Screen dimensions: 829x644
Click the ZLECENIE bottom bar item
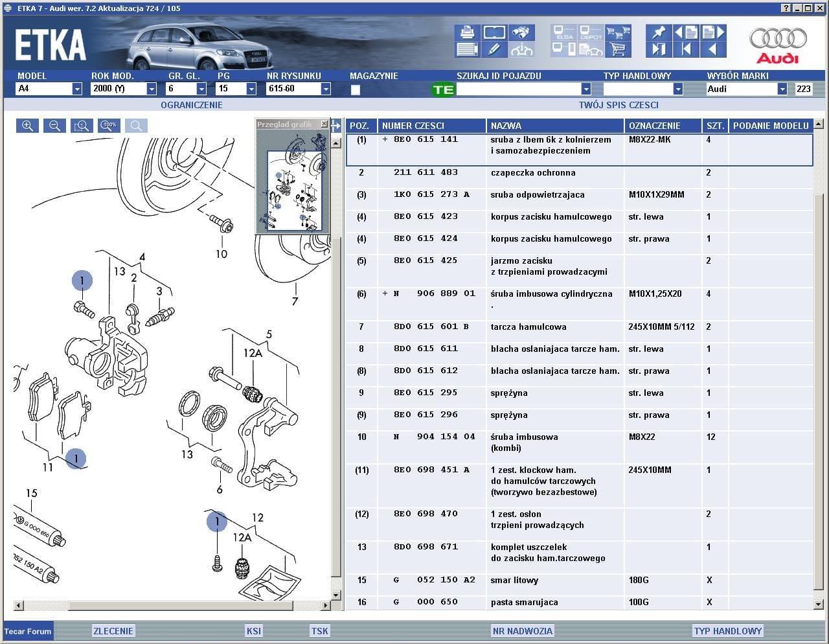(113, 631)
